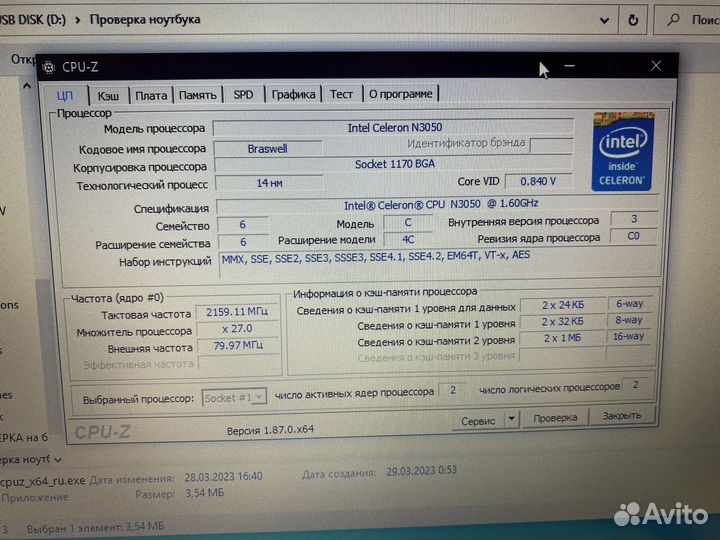Switch to the Память tab
This screenshot has height=540, width=720.
point(197,95)
